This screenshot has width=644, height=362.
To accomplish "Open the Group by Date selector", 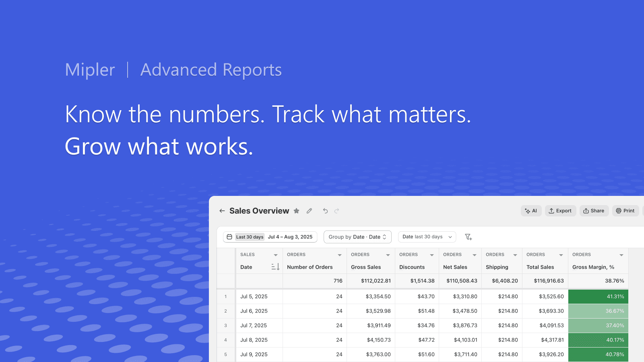I will 357,237.
